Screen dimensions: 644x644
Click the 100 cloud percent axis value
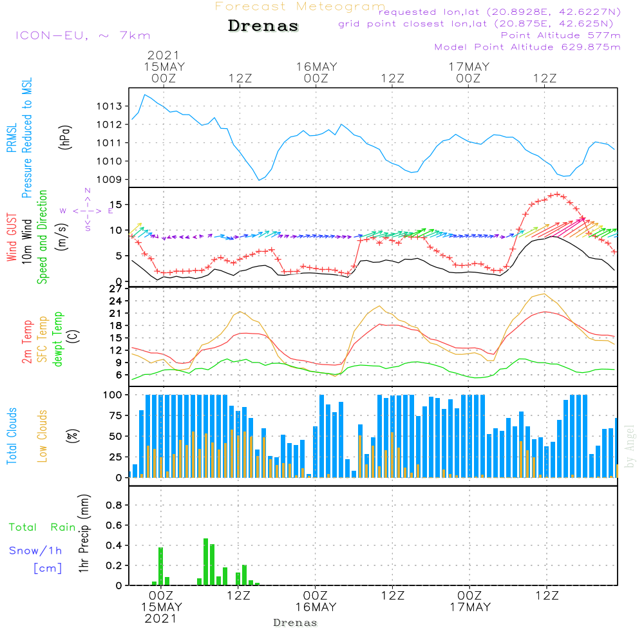pos(113,395)
